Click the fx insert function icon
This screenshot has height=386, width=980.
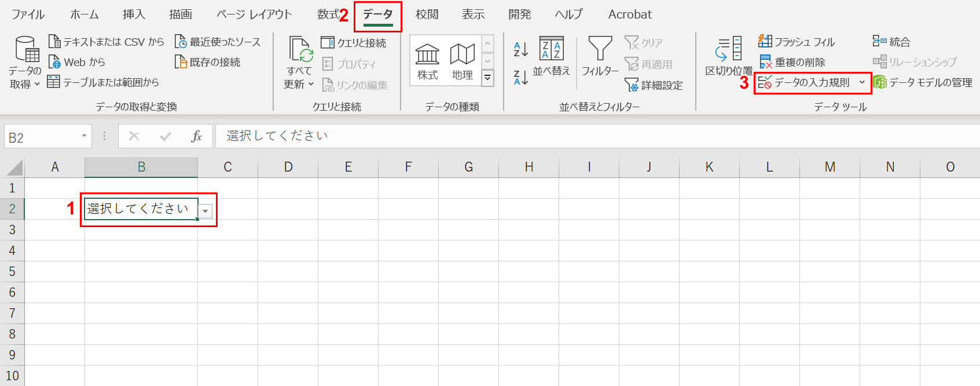pyautogui.click(x=196, y=136)
